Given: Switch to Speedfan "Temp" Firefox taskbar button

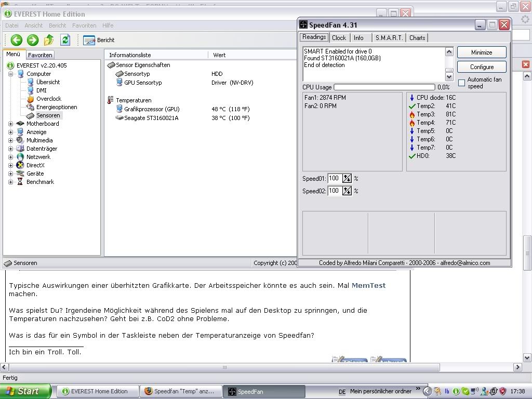Looking at the screenshot, I should coord(181,392).
